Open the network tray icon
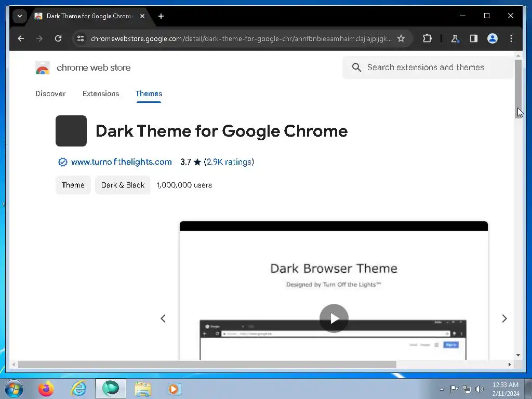The height and width of the screenshot is (399, 532). click(x=467, y=389)
